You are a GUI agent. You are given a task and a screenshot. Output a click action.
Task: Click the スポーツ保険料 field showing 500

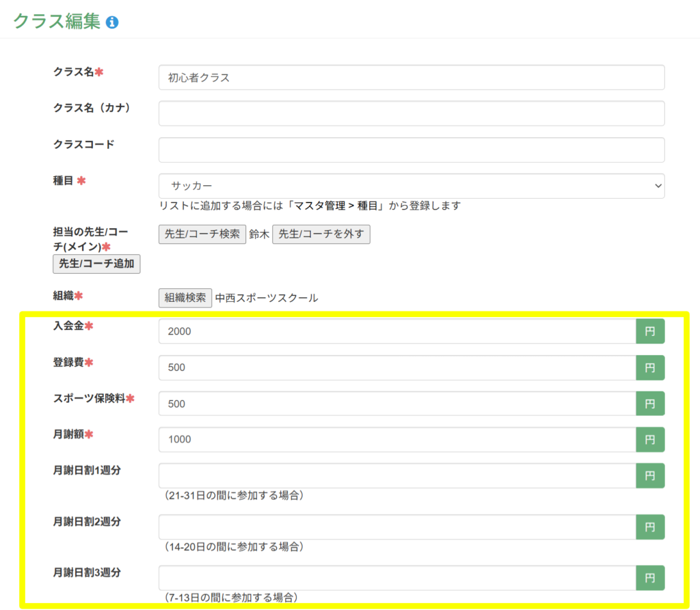(396, 404)
